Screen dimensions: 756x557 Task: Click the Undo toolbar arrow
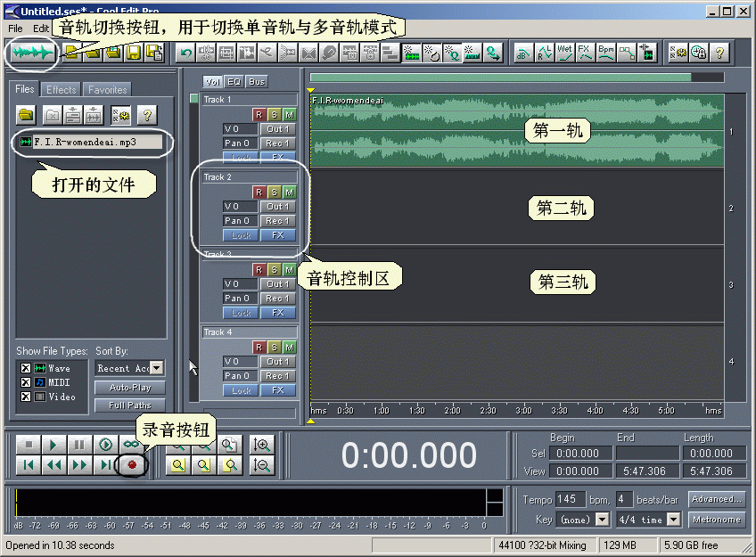[185, 53]
